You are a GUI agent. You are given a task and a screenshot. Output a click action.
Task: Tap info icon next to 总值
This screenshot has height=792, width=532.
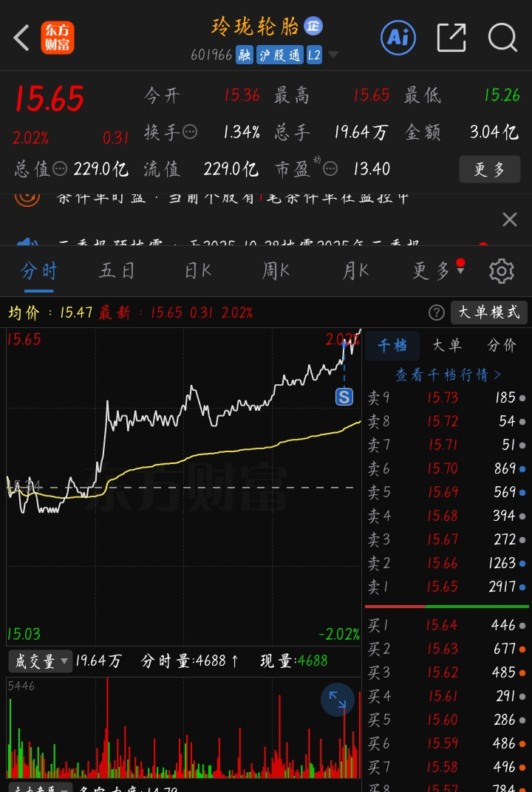pos(60,168)
